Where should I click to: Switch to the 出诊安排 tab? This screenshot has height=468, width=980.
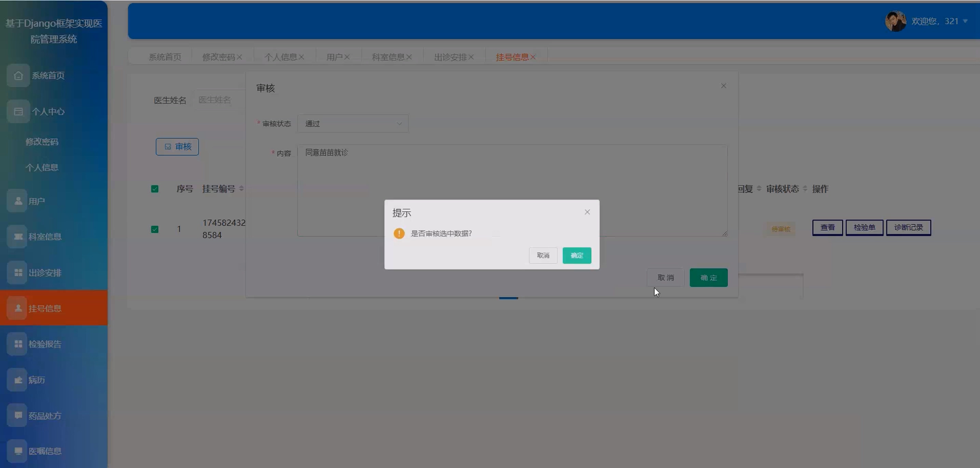pyautogui.click(x=450, y=57)
